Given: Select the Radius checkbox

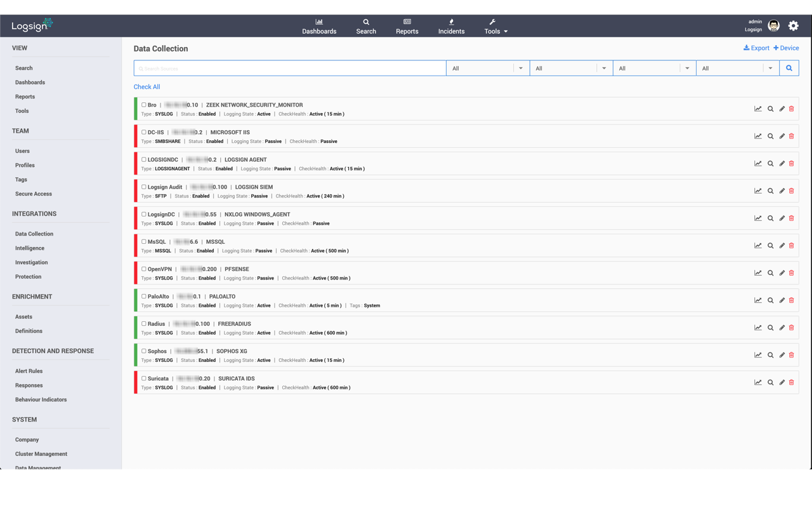Looking at the screenshot, I should (x=144, y=323).
